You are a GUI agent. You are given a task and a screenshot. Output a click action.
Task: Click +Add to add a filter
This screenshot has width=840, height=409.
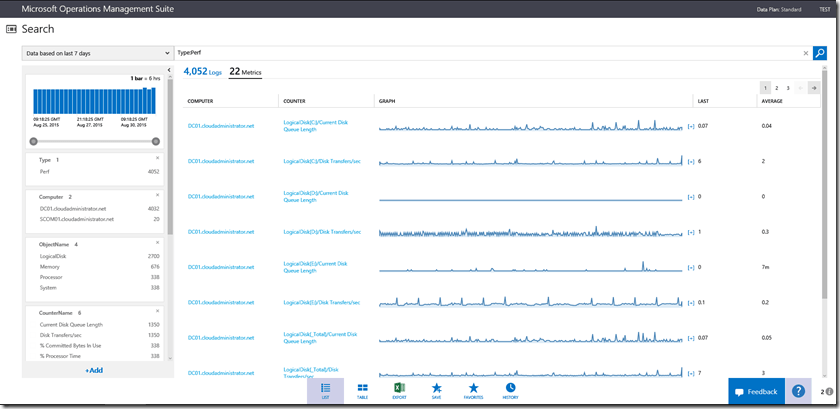point(93,370)
